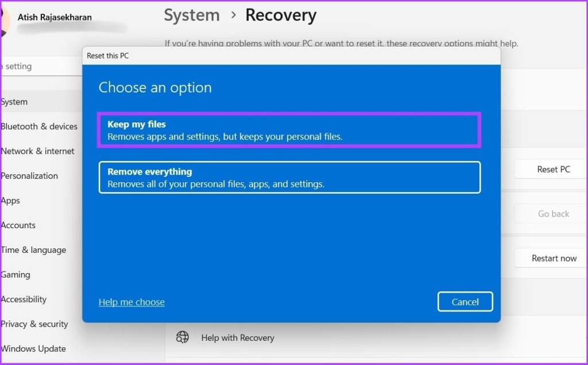Select Keep my files option
The width and height of the screenshot is (588, 365).
tap(289, 130)
